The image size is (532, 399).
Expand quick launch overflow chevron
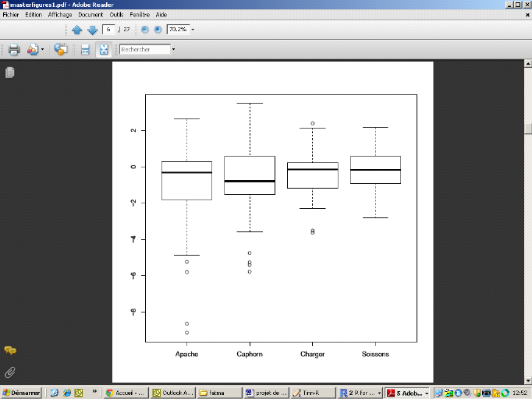click(94, 391)
